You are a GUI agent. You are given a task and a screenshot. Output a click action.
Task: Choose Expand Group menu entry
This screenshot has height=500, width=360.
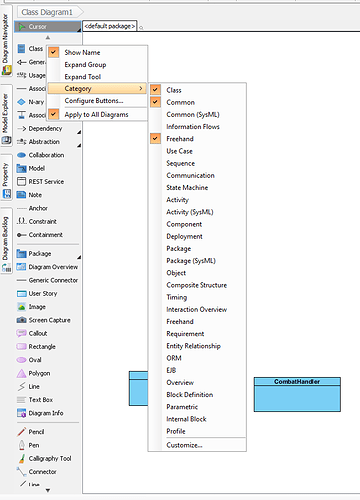[x=85, y=65]
